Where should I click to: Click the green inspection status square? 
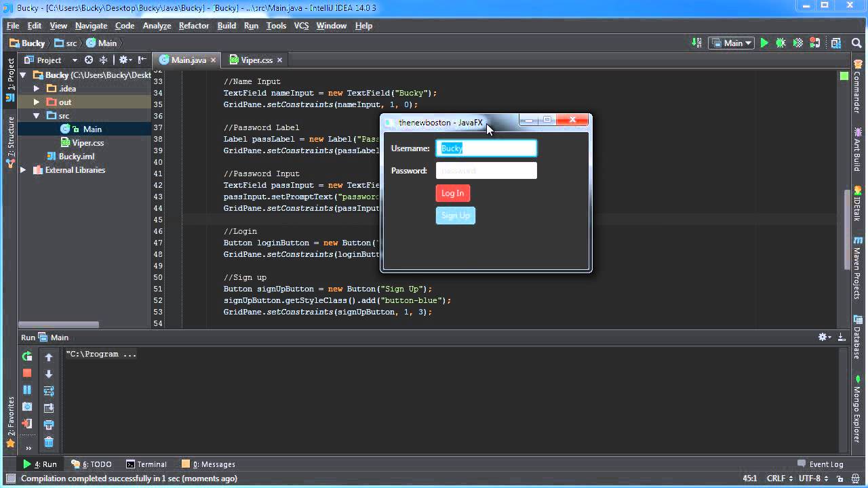coord(844,76)
